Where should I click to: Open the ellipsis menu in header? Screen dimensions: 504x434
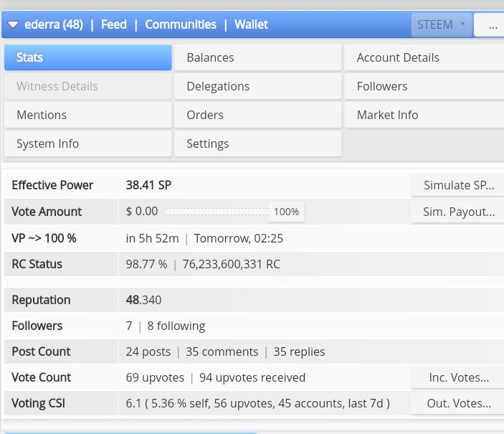(x=489, y=25)
